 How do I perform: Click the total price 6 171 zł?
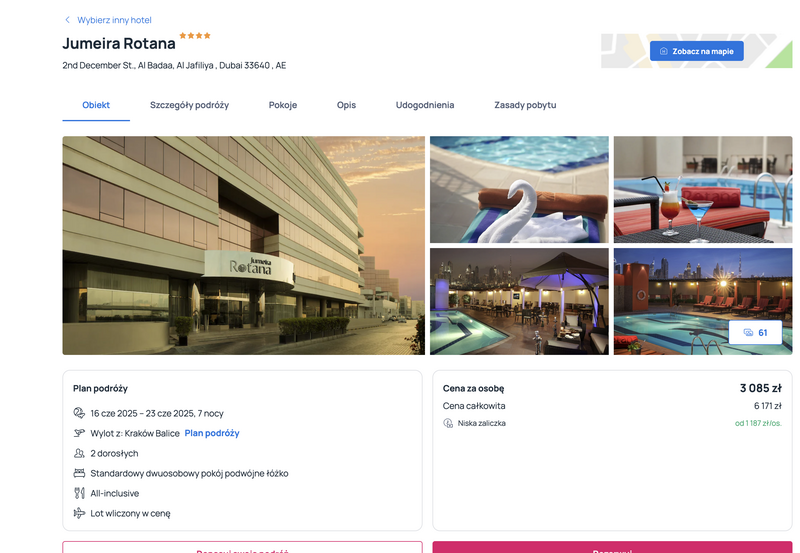pos(768,406)
